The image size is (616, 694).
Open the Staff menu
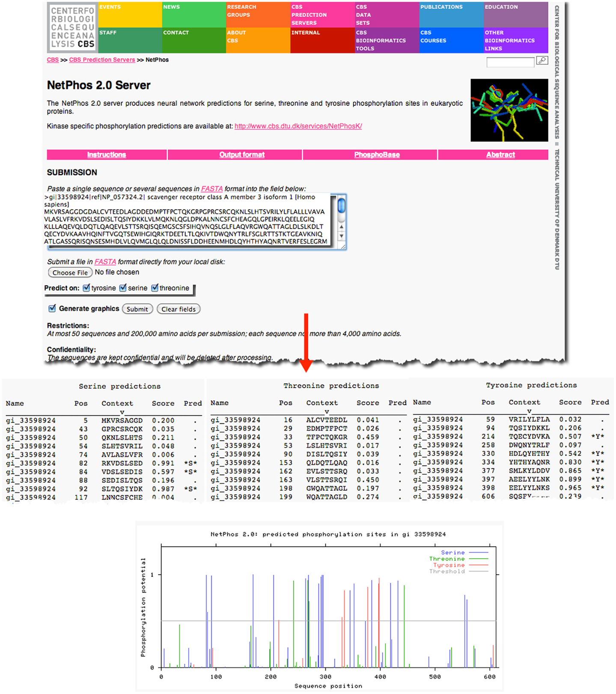click(130, 40)
